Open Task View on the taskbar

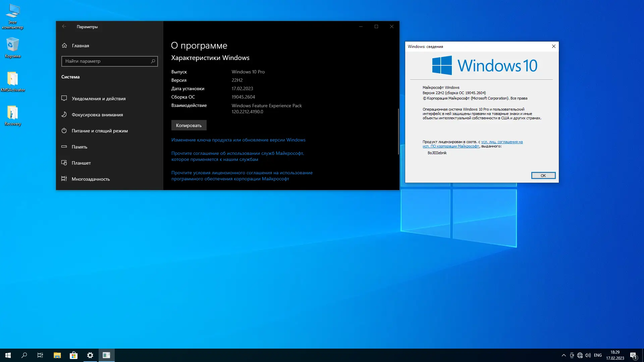tap(40, 355)
